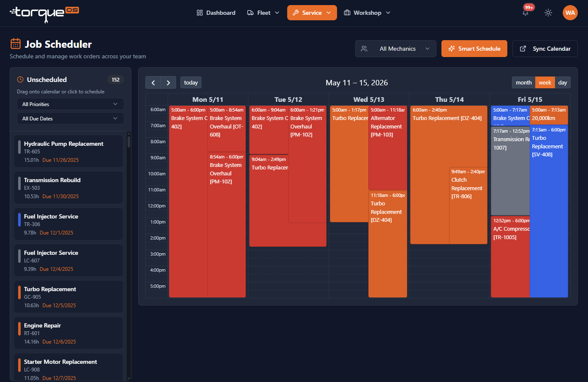Expand the Fleet menu chevron
This screenshot has height=382, width=588.
(277, 13)
